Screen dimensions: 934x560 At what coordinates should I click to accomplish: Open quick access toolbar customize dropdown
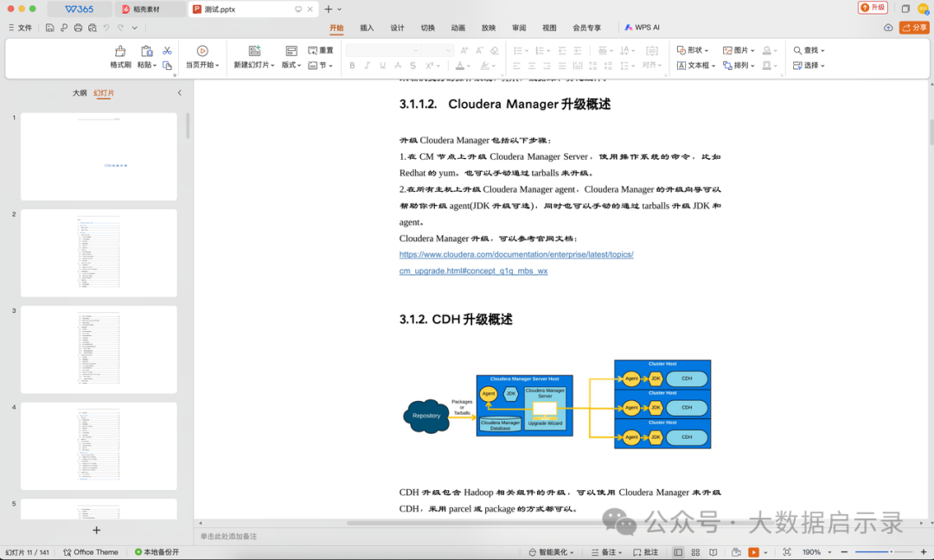(135, 28)
